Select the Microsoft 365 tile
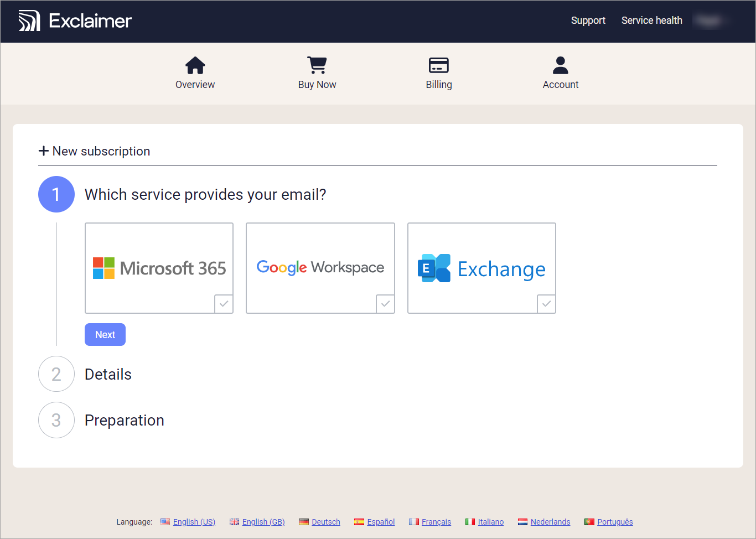Screen dimensions: 756x539 [159, 268]
